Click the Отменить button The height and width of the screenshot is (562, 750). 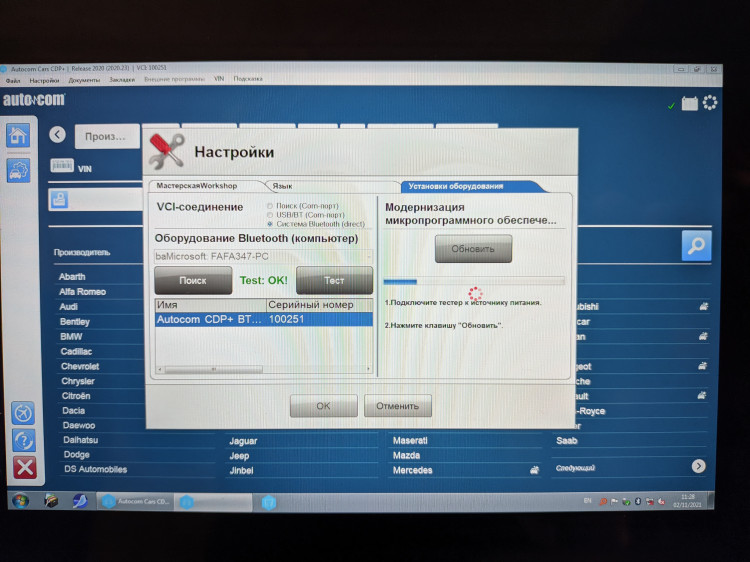pyautogui.click(x=398, y=406)
